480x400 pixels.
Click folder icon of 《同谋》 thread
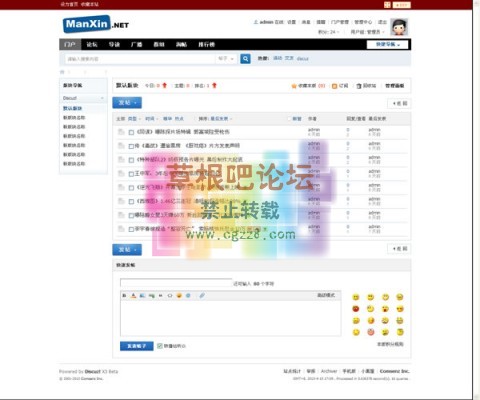pyautogui.click(x=121, y=132)
